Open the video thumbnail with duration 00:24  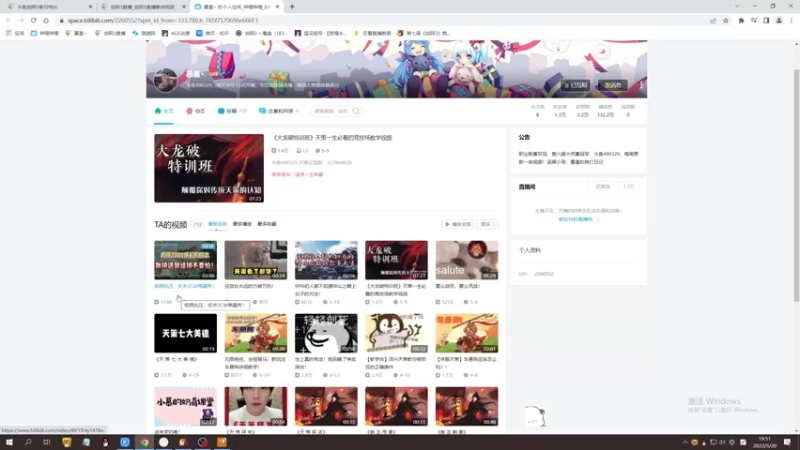pos(256,260)
